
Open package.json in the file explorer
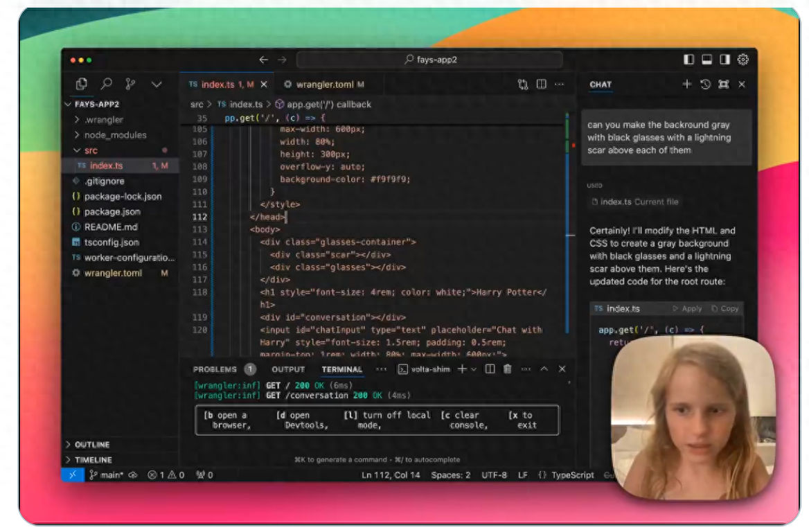pyautogui.click(x=112, y=211)
